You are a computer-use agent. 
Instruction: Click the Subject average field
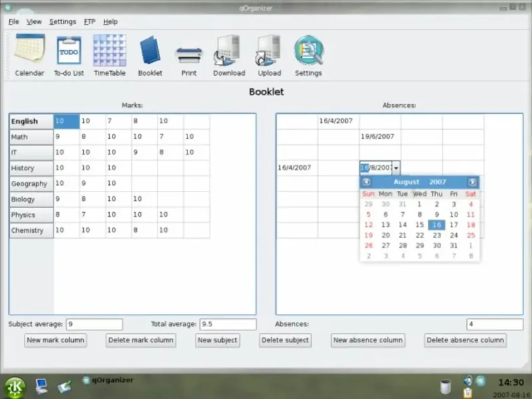pyautogui.click(x=94, y=325)
